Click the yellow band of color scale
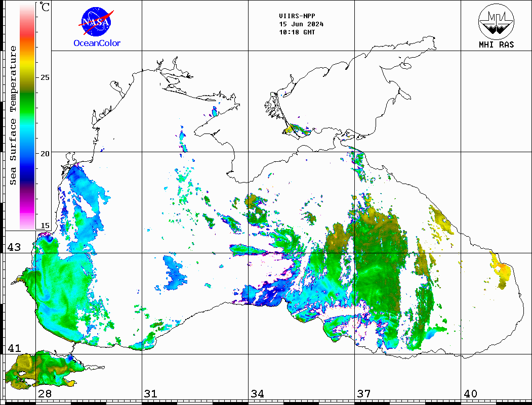Screen dimensions: 532x405 coord(27,64)
